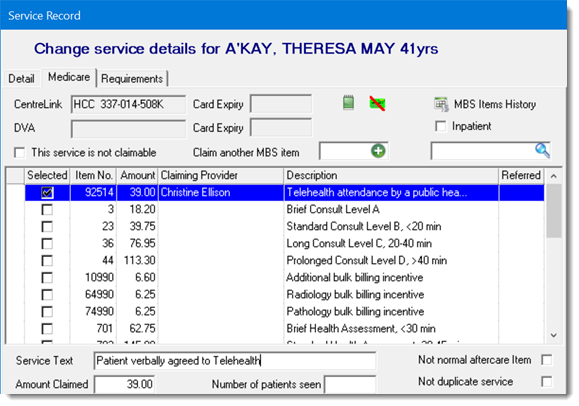Click the Claiming Provider column header
The height and width of the screenshot is (406, 579).
point(221,175)
